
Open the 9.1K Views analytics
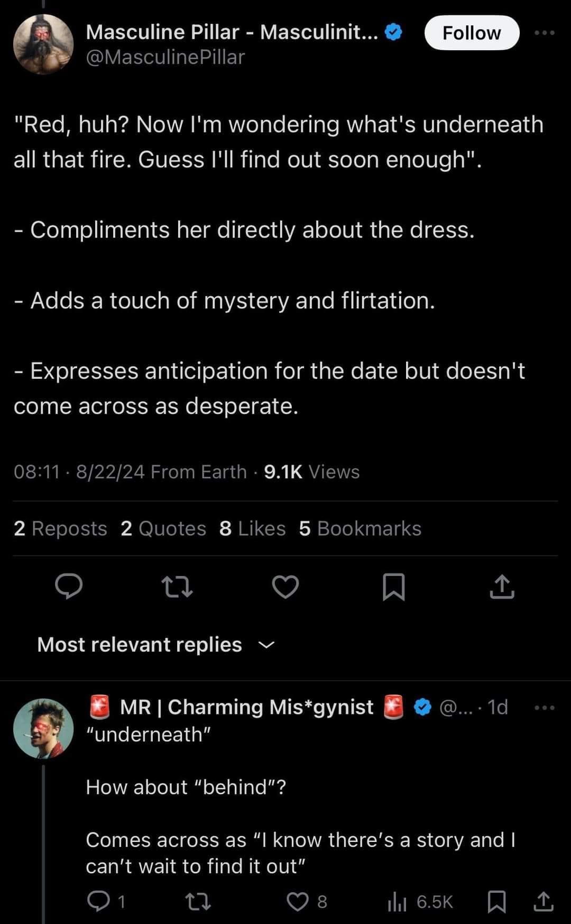311,472
